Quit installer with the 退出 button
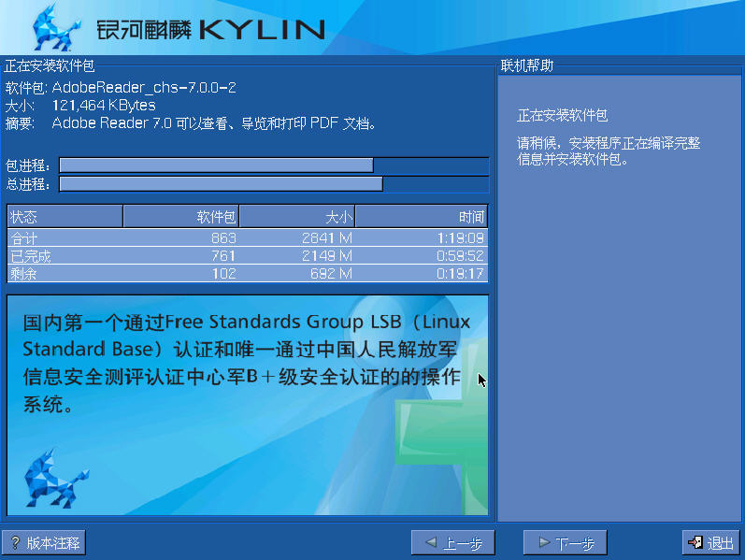745x560 pixels. coord(710,542)
